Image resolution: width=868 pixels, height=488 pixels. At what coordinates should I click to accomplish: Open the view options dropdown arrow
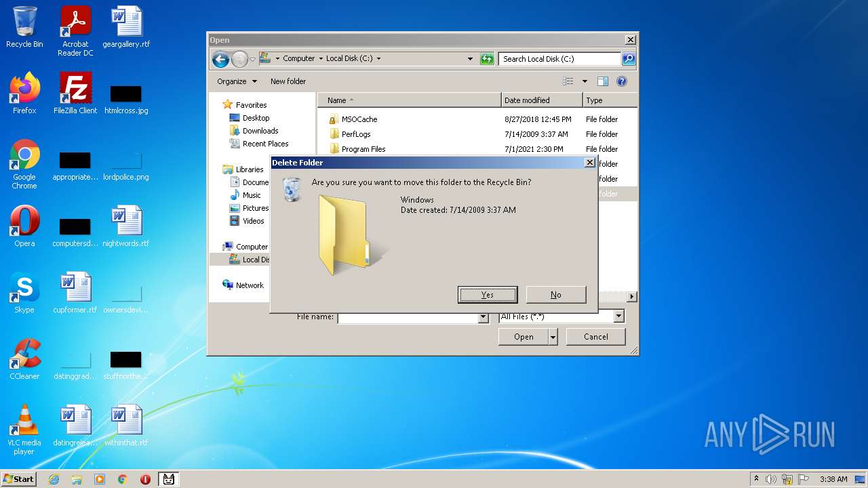coord(585,81)
